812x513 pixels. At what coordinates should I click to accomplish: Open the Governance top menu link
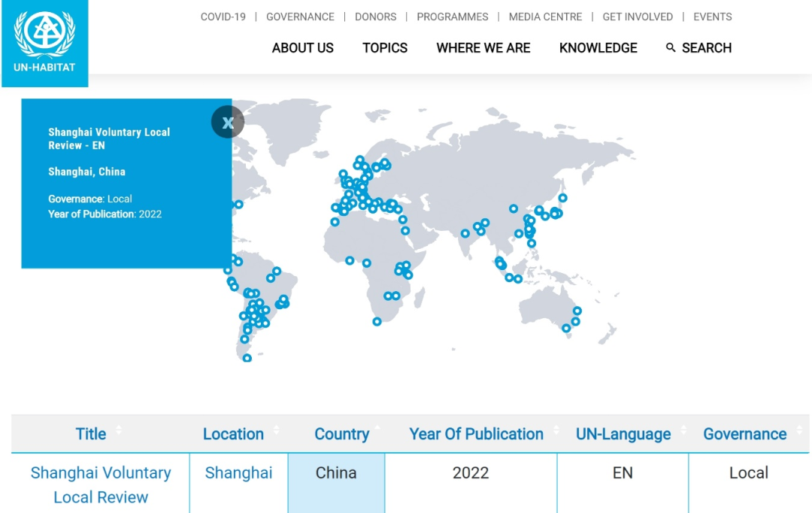pos(300,17)
